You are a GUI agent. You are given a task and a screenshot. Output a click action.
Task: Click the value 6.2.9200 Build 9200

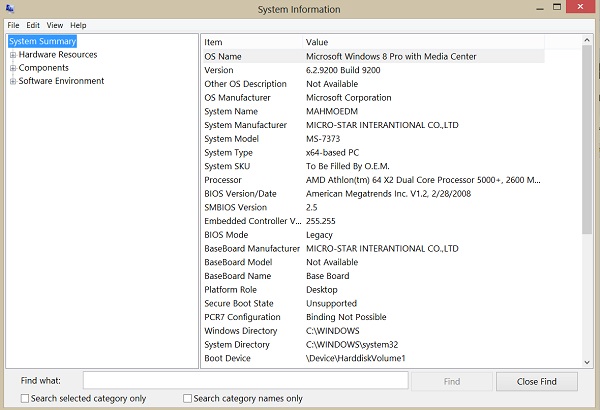(x=343, y=70)
